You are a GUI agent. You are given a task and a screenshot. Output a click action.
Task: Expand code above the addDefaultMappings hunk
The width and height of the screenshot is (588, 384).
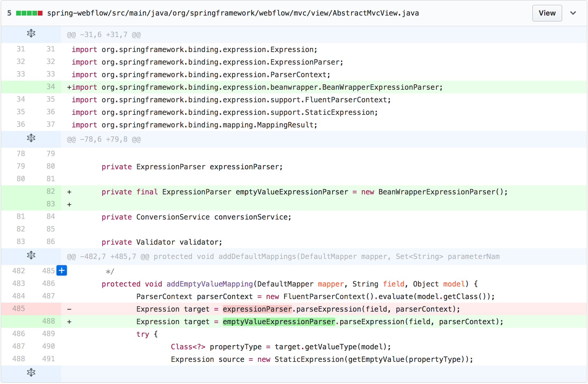[31, 255]
